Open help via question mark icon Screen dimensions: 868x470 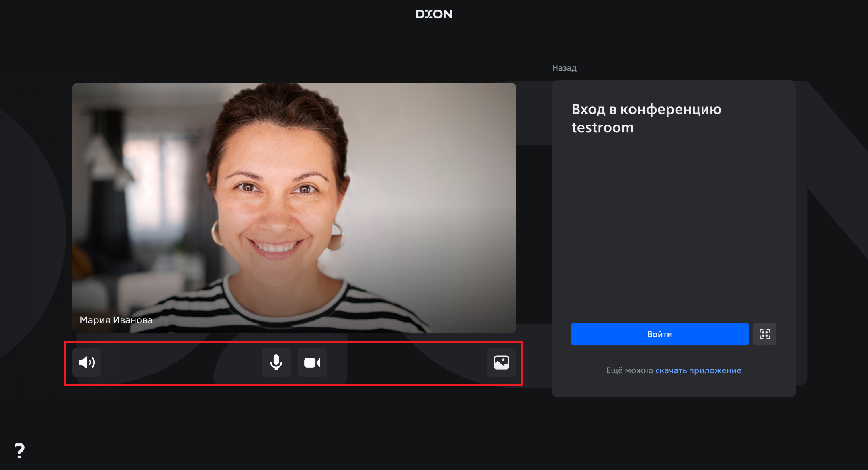click(19, 451)
